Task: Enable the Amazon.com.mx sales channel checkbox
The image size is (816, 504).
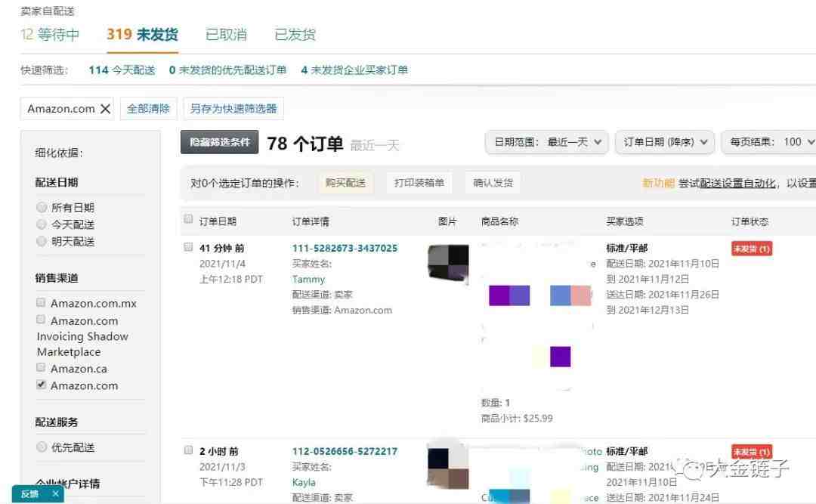Action: [42, 303]
